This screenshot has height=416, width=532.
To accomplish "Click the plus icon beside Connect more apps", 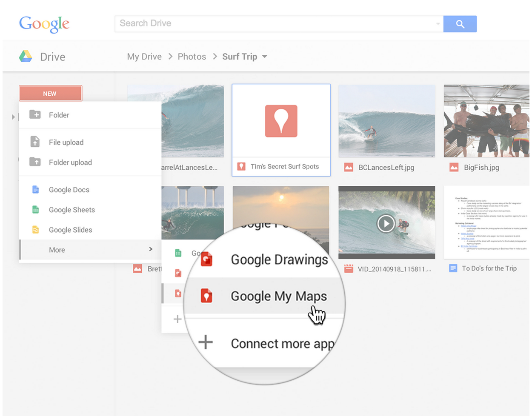I will click(206, 342).
